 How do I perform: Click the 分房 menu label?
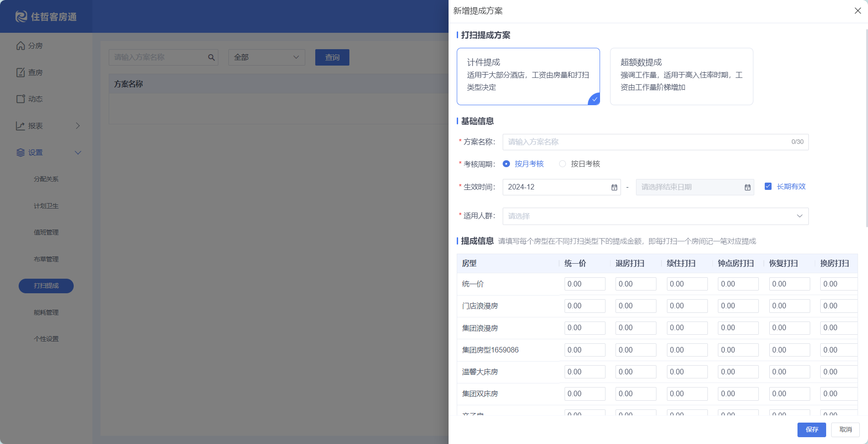click(35, 46)
